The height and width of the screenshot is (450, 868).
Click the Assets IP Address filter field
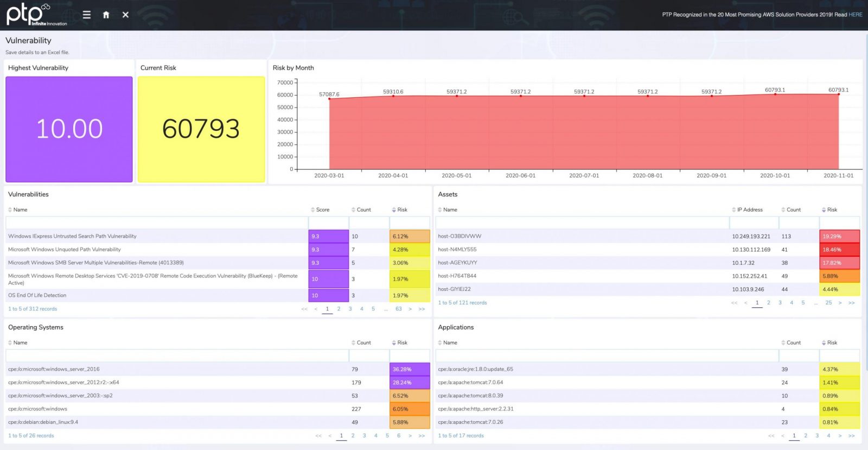pos(754,223)
